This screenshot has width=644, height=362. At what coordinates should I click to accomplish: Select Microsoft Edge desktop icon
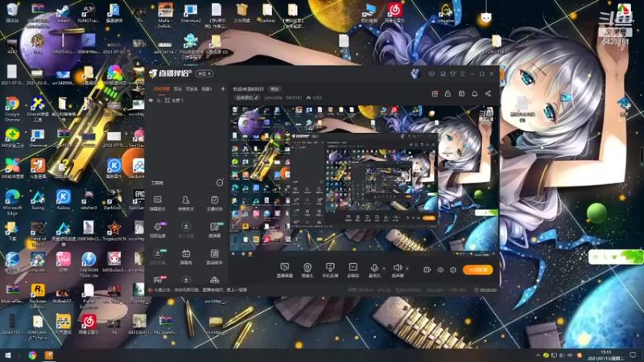tap(12, 202)
